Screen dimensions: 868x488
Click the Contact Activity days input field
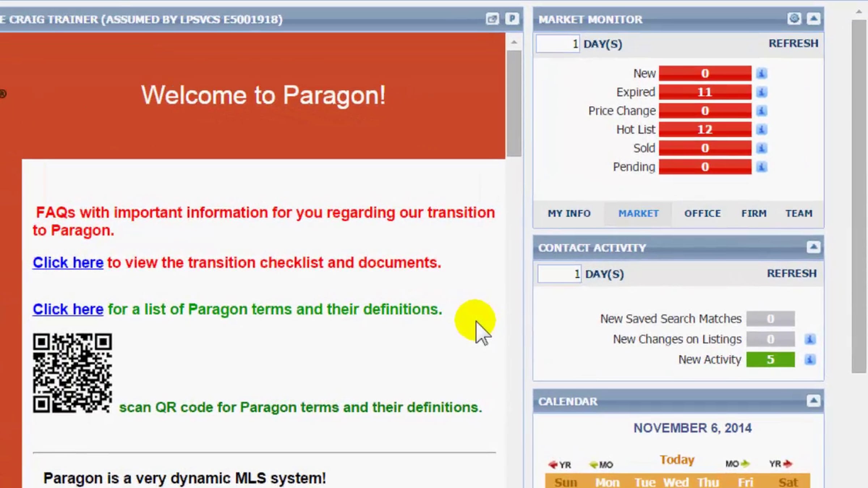point(559,274)
